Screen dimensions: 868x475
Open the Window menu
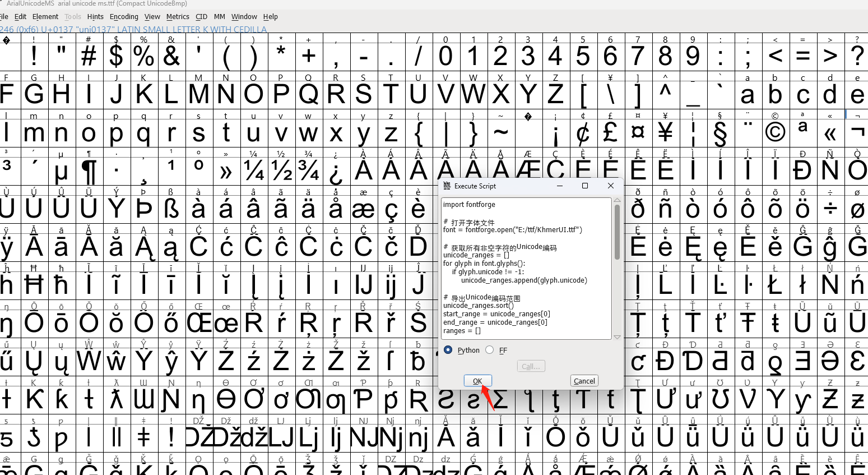(244, 17)
